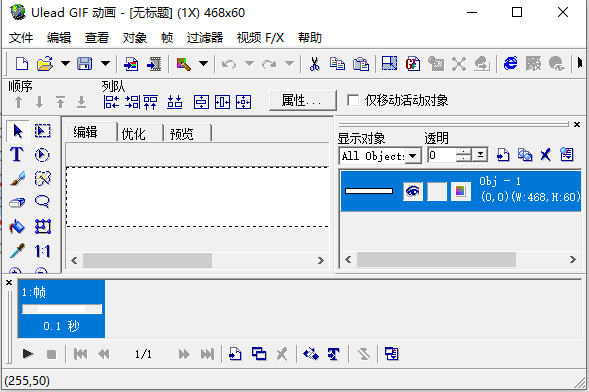Click the New document icon
The height and width of the screenshot is (392, 589).
[x=22, y=63]
